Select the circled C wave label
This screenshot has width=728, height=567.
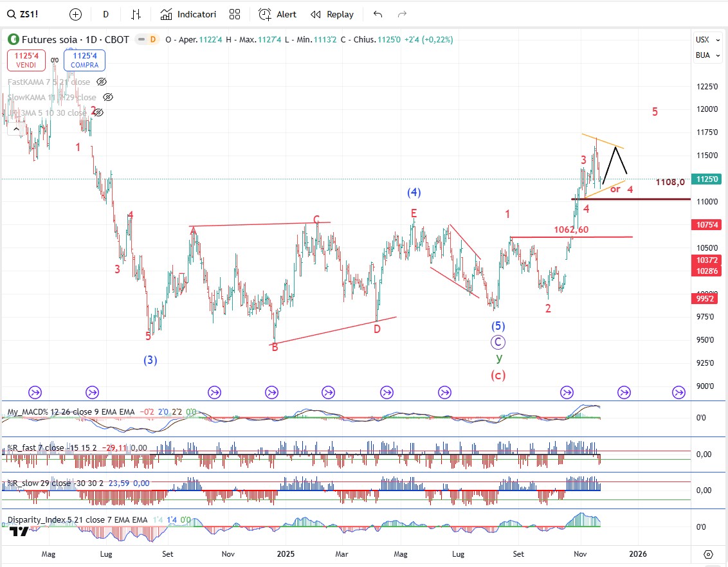pyautogui.click(x=498, y=343)
